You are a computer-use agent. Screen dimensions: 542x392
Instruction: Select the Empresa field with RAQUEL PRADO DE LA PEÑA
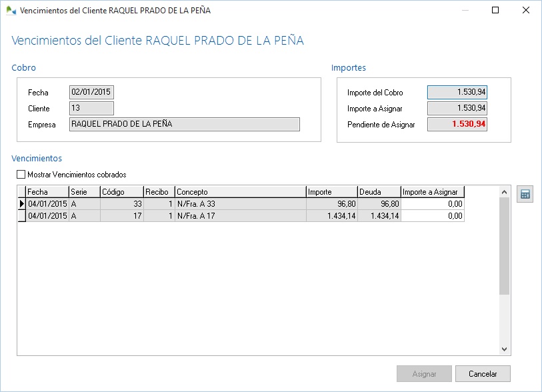[x=183, y=123]
